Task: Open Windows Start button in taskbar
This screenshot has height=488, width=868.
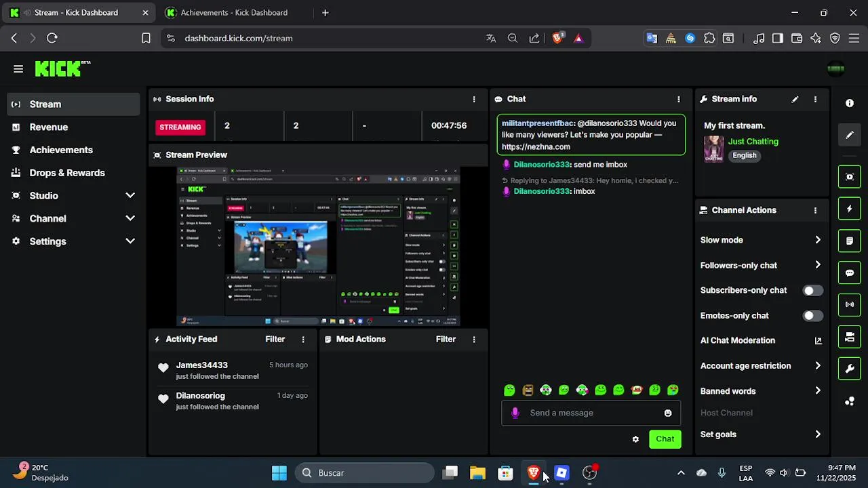Action: 279,473
